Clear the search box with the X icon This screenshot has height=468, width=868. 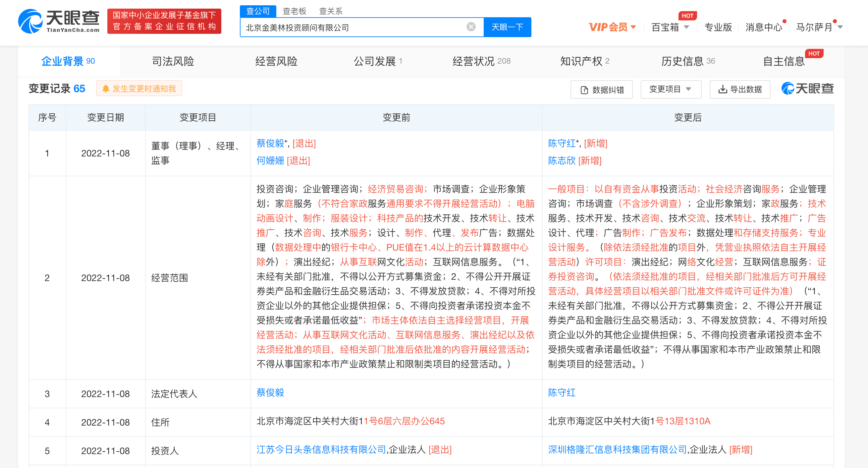tap(471, 27)
